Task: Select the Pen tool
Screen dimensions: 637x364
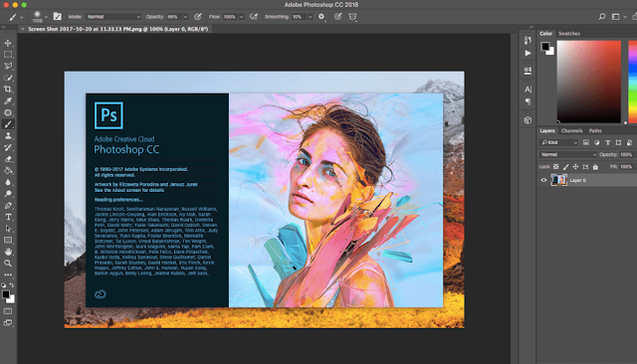Action: click(8, 205)
